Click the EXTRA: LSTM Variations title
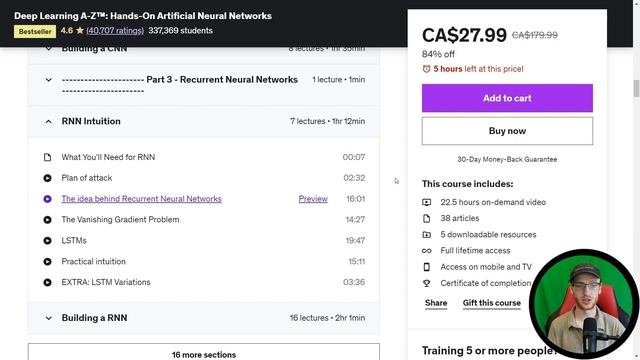Image resolution: width=640 pixels, height=360 pixels. click(x=106, y=282)
